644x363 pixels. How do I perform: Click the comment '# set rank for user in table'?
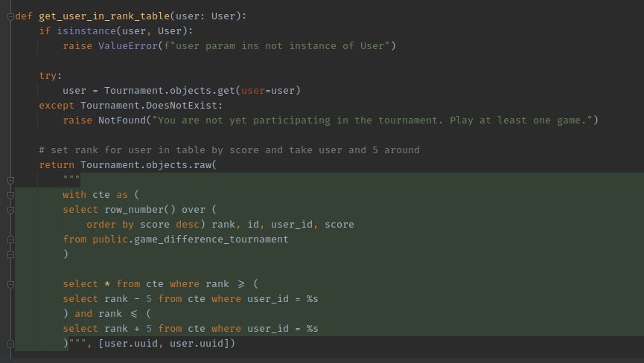(229, 150)
